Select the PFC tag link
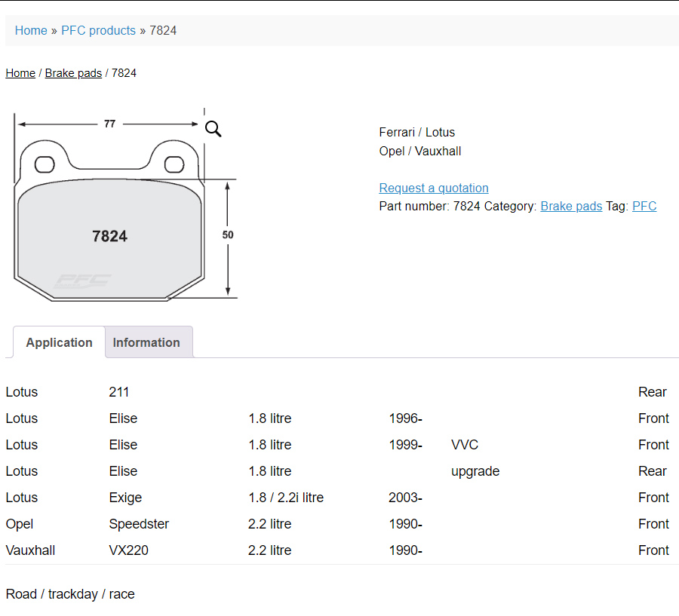 (x=644, y=206)
